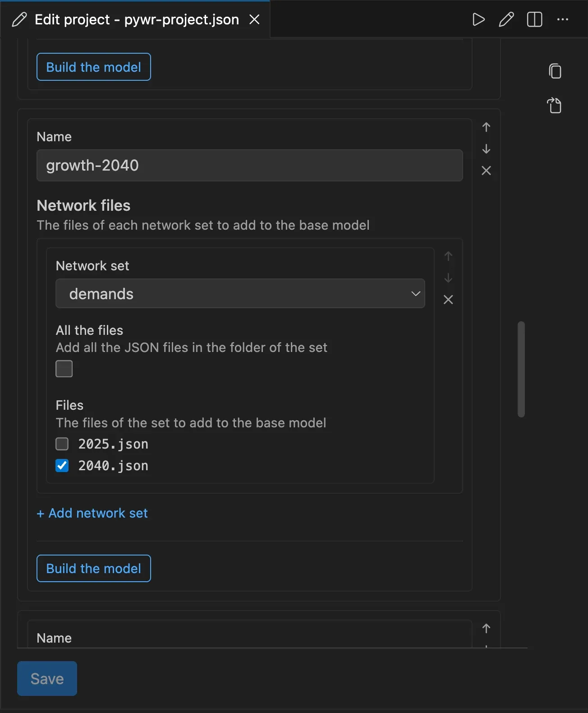Click the vertical scrollbar thumb
Image resolution: width=588 pixels, height=713 pixels.
click(521, 369)
